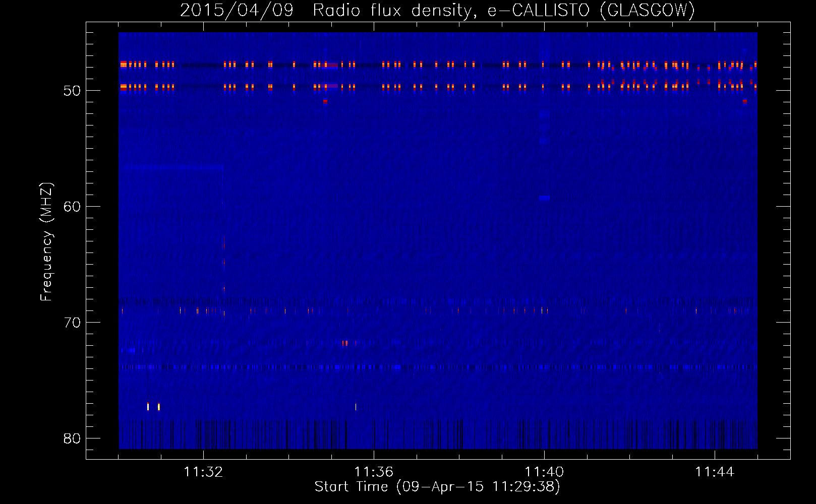This screenshot has height=504, width=816.
Task: Select the "Frequency (MHZ)" y-axis label
Action: pos(46,242)
